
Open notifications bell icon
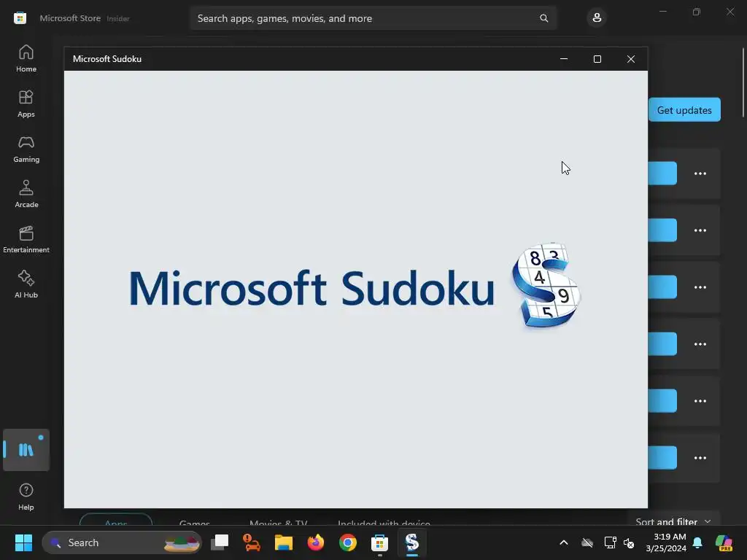pos(697,542)
